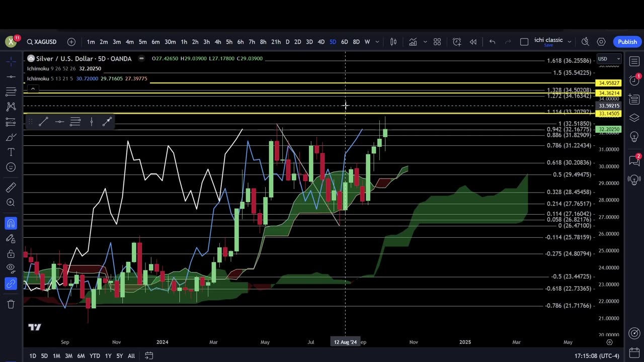Viewport: 644px width, 362px height.
Task: Choose the horizontal ray tool in left sidebar
Action: click(11, 76)
